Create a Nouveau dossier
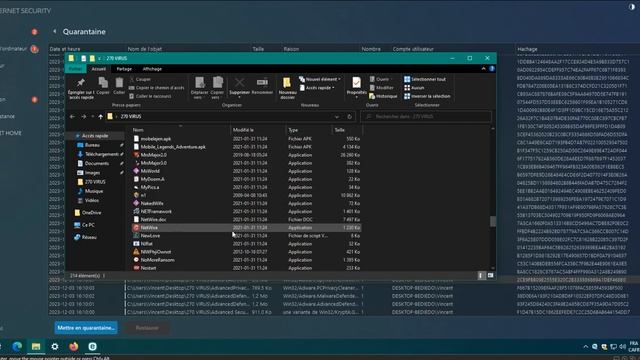This screenshot has height=360, width=640. tap(287, 88)
